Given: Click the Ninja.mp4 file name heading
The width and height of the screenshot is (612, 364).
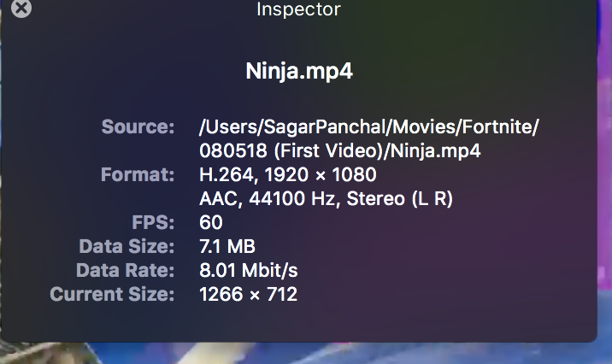Looking at the screenshot, I should click(x=299, y=71).
